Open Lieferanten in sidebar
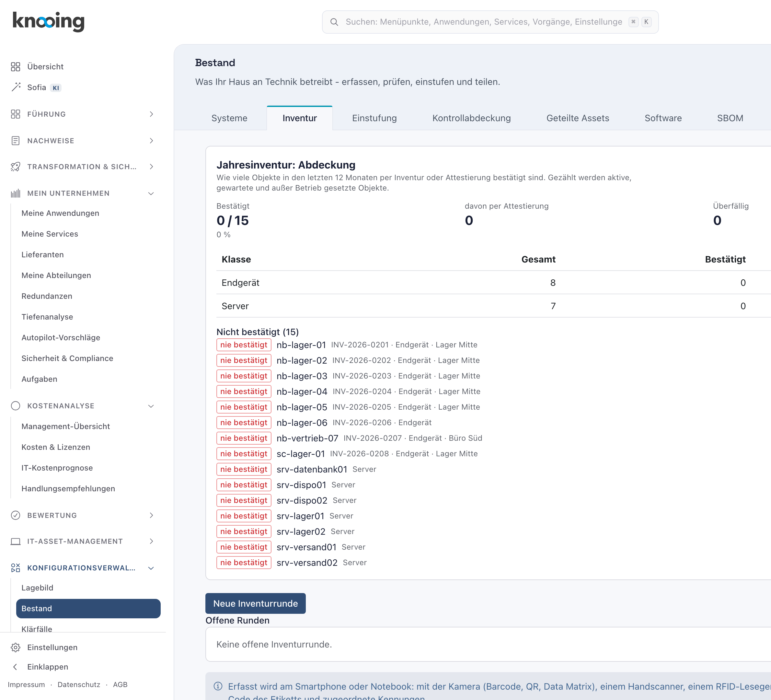 pos(42,255)
